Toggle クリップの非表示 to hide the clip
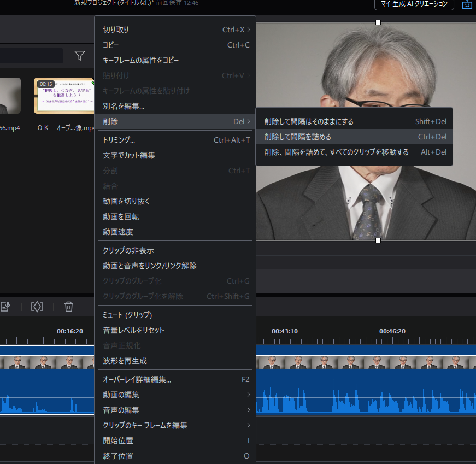The image size is (476, 464). click(x=128, y=250)
